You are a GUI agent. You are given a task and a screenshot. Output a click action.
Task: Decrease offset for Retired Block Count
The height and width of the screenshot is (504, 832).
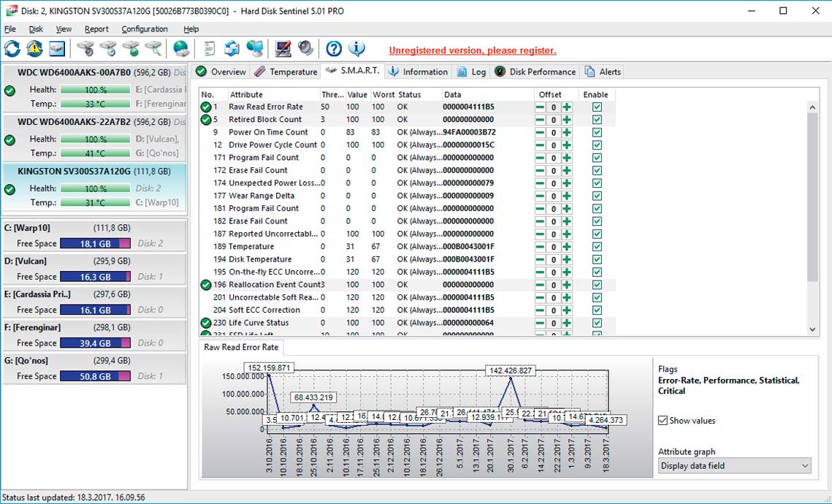(540, 120)
